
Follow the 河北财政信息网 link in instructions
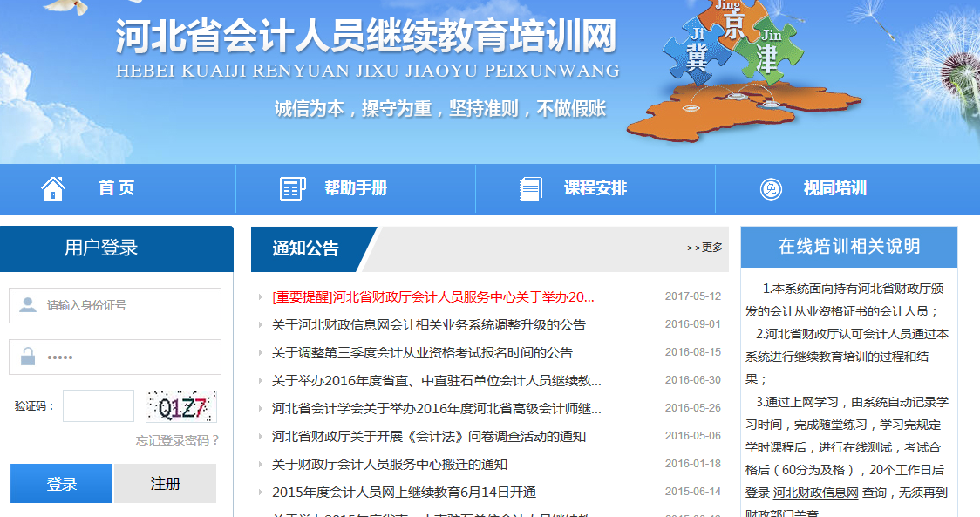(815, 493)
